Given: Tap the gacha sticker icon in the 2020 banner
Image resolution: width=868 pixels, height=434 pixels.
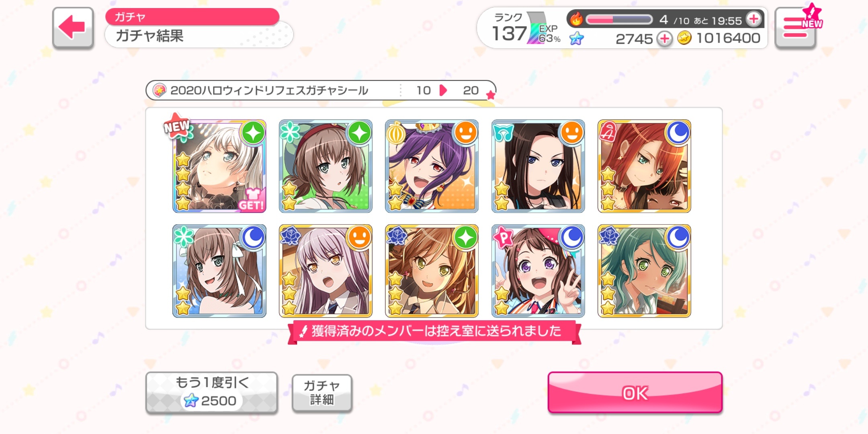Looking at the screenshot, I should click(x=160, y=90).
